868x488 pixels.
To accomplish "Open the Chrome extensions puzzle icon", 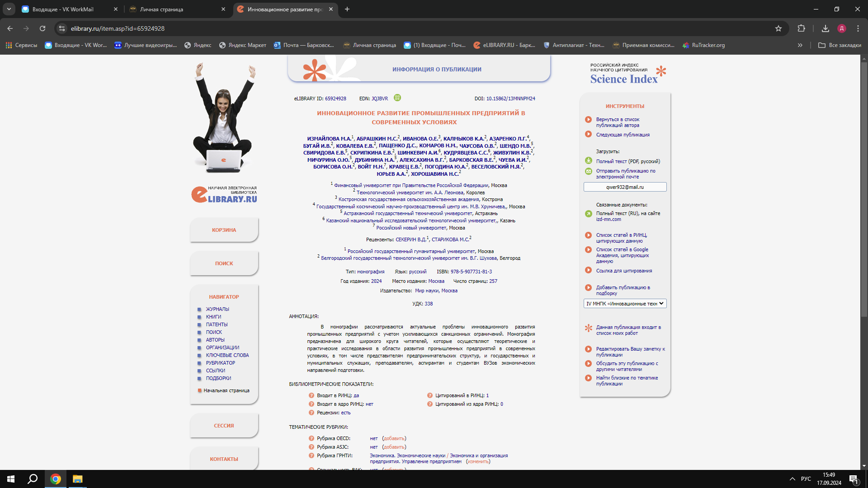I will (x=801, y=28).
